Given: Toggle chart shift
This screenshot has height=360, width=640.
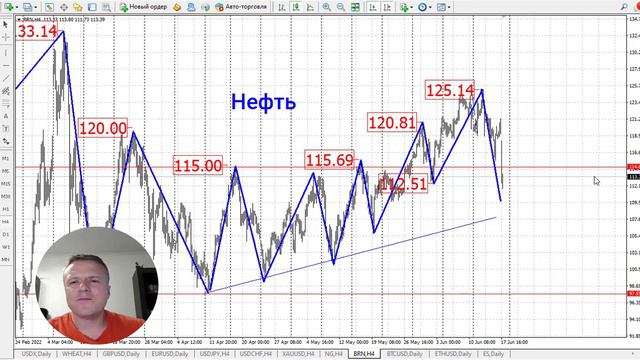Looking at the screenshot, I should (387, 7).
